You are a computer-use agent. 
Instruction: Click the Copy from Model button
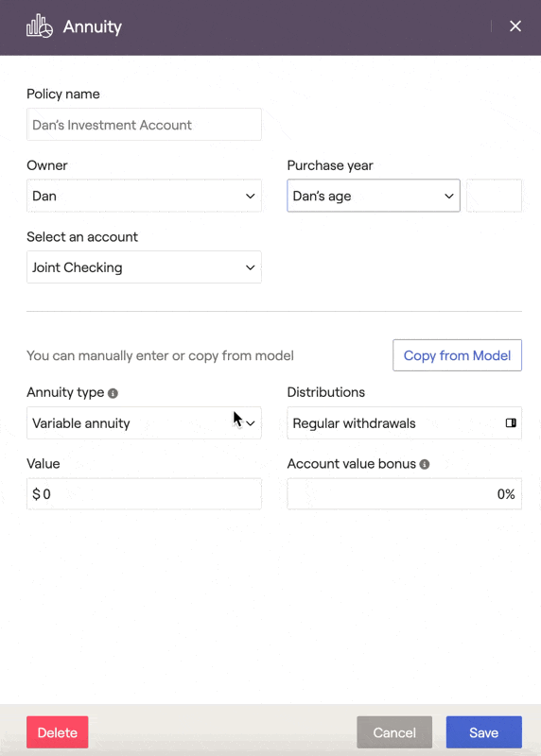tap(457, 355)
